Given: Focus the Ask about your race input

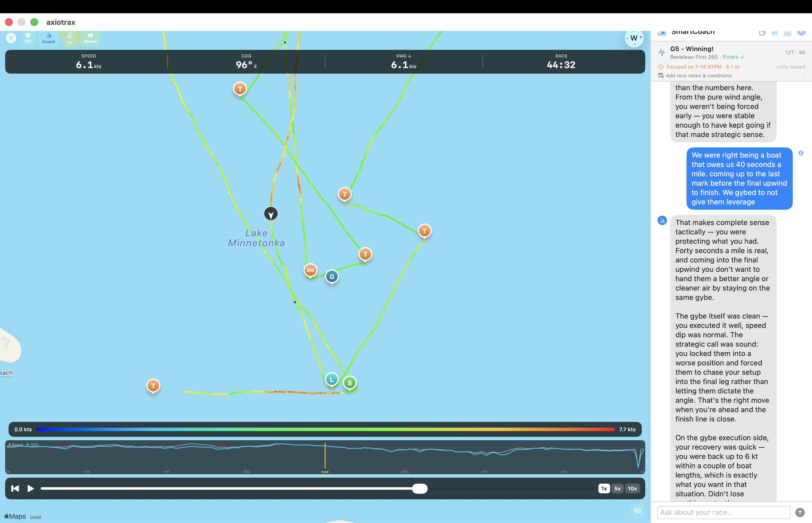Looking at the screenshot, I should [x=723, y=512].
